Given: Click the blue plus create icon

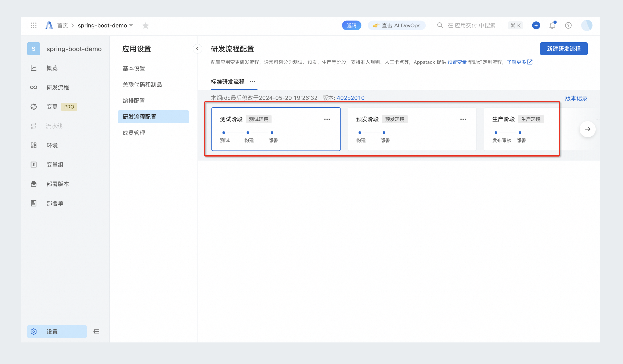Looking at the screenshot, I should tap(536, 25).
